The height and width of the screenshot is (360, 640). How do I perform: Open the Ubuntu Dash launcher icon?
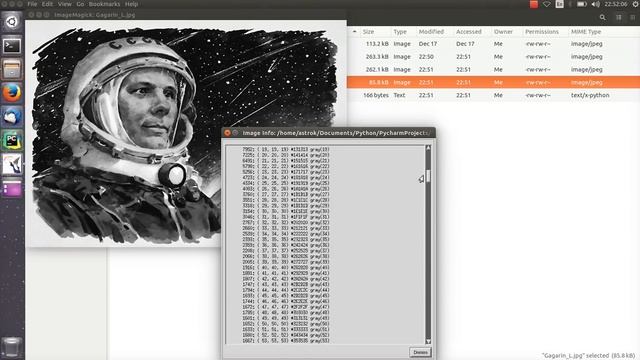tap(12, 22)
